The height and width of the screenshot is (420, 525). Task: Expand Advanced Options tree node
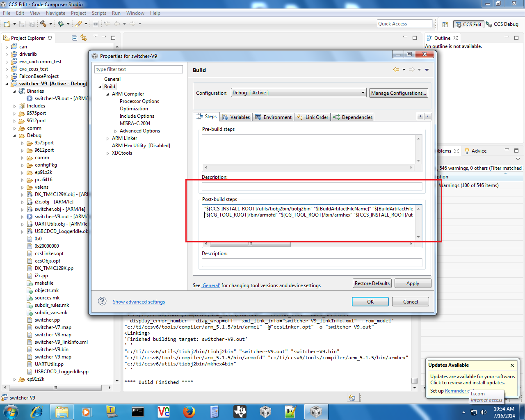click(116, 131)
